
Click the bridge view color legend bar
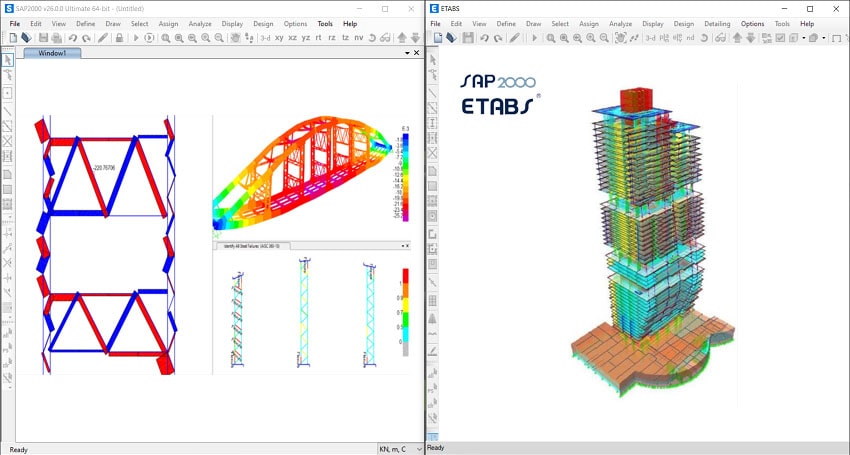click(x=405, y=177)
